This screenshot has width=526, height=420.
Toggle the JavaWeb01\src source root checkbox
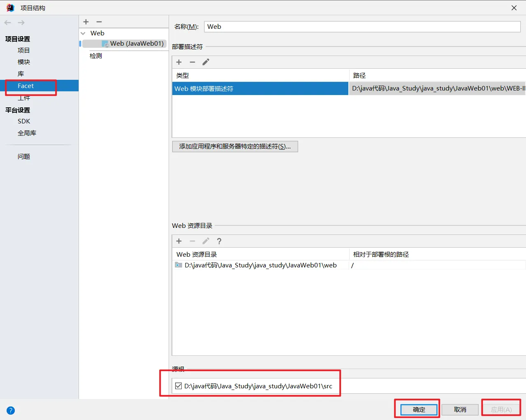click(x=178, y=386)
